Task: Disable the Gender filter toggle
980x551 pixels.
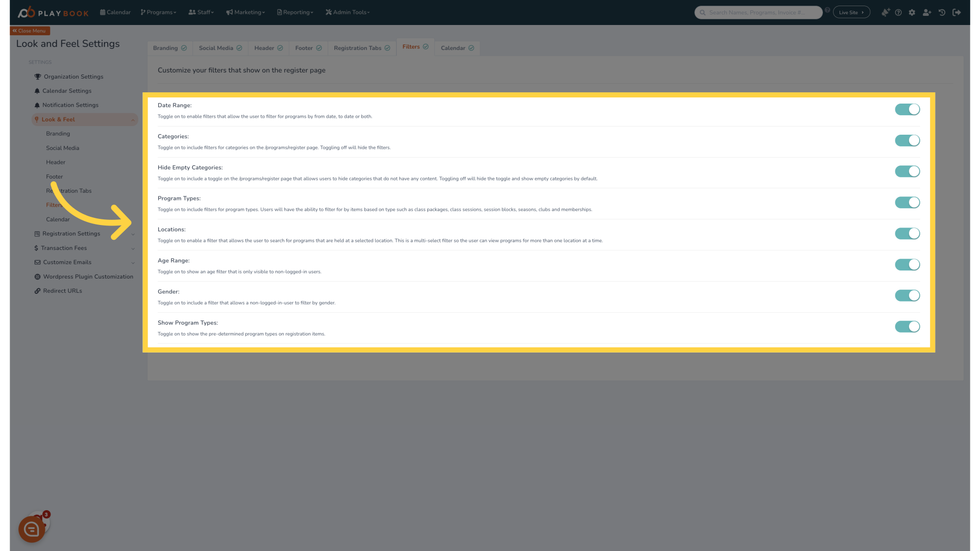Action: click(x=908, y=295)
